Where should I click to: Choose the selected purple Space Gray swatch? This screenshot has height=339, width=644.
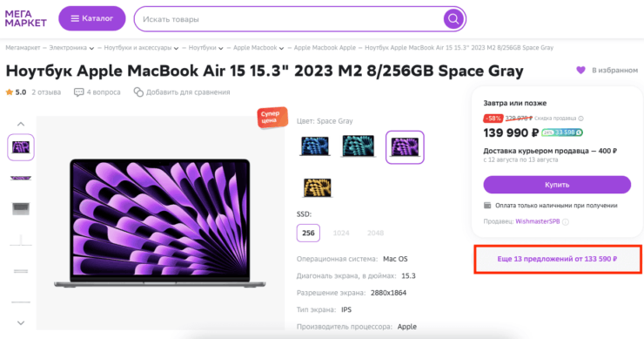coord(405,147)
